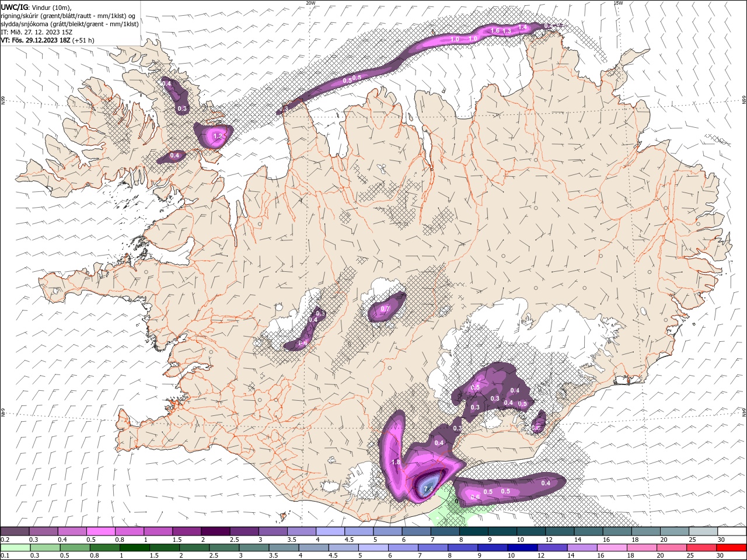
Task: Click the 1.3 value in the northern snow band
Action: tap(507, 30)
